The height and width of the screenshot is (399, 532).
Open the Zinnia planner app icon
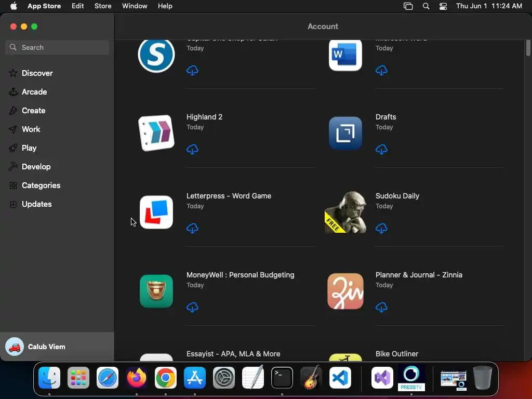pyautogui.click(x=345, y=291)
